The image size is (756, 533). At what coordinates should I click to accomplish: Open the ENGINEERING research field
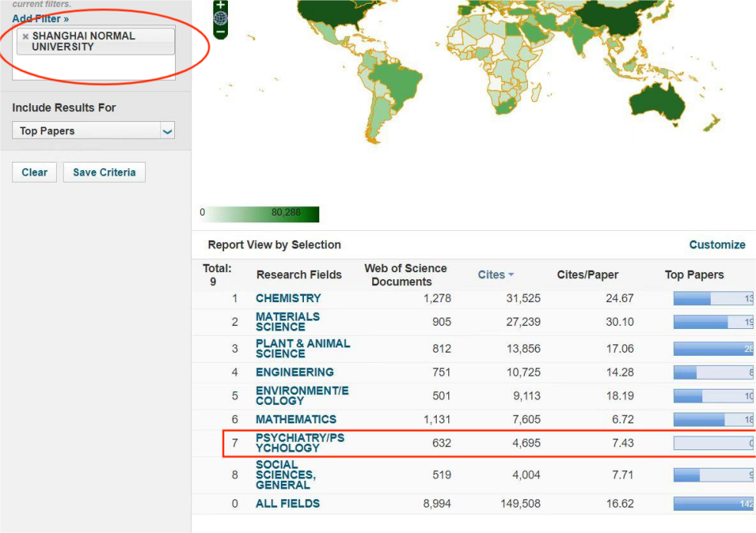pyautogui.click(x=294, y=372)
